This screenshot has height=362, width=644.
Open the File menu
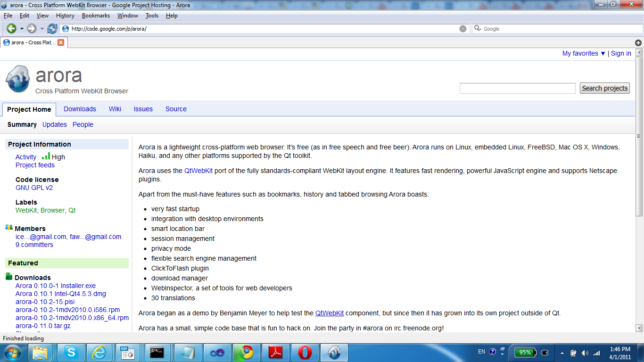pyautogui.click(x=8, y=16)
